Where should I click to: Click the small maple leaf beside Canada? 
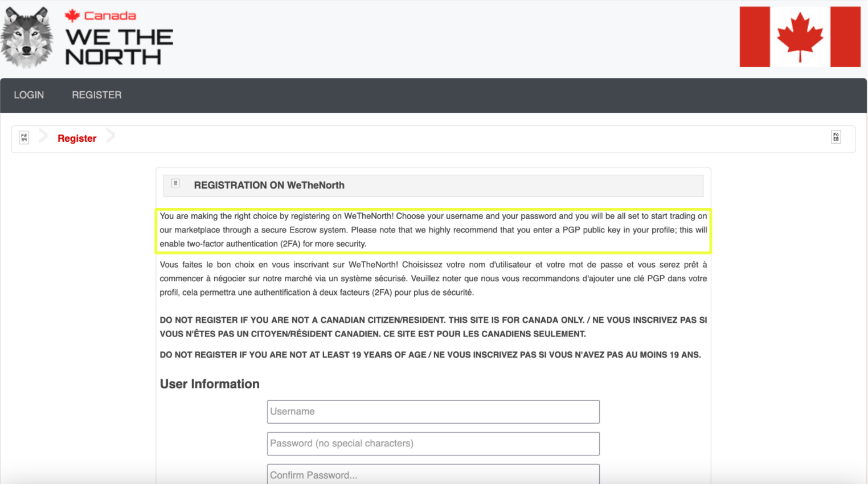pos(72,15)
